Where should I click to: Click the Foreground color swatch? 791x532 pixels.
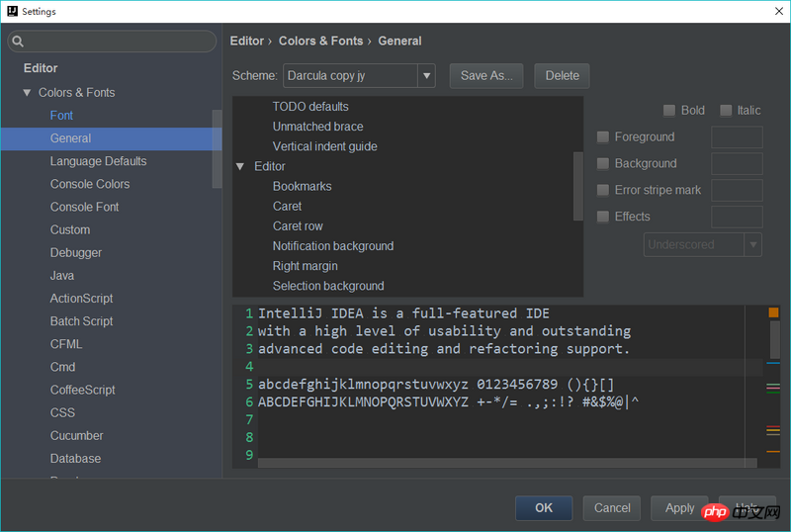pos(737,137)
